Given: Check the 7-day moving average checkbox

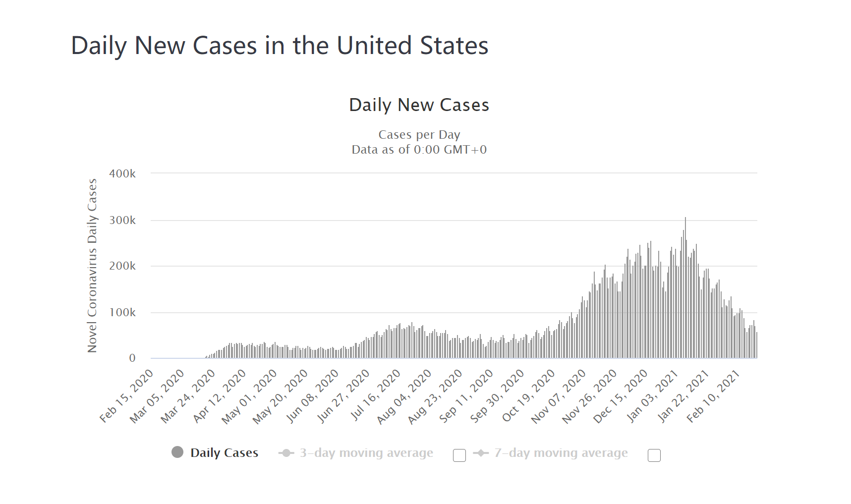Looking at the screenshot, I should [x=654, y=455].
